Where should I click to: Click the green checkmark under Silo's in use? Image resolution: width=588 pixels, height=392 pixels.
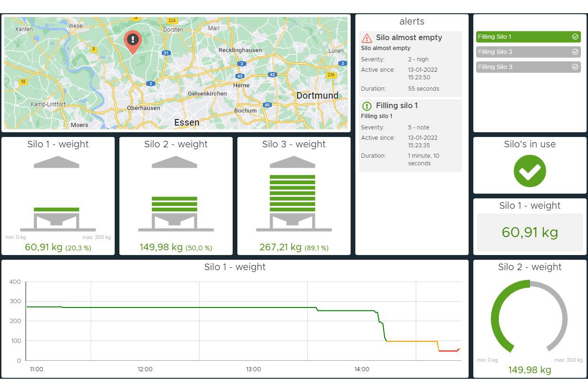529,171
